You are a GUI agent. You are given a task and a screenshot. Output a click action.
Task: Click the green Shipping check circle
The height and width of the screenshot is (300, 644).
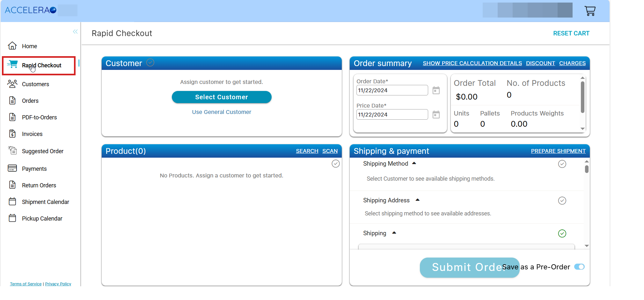[x=562, y=234]
